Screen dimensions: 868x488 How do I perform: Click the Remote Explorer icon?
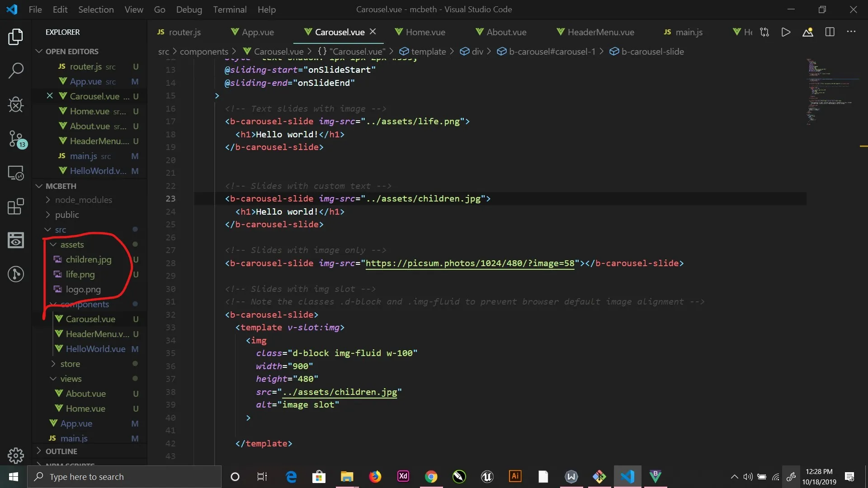[16, 173]
